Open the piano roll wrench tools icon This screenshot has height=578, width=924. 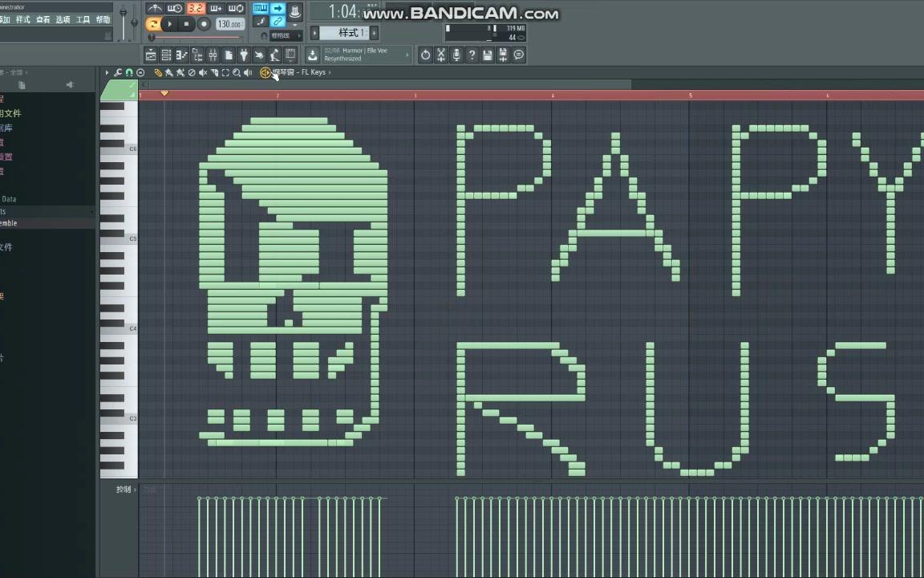coord(118,72)
